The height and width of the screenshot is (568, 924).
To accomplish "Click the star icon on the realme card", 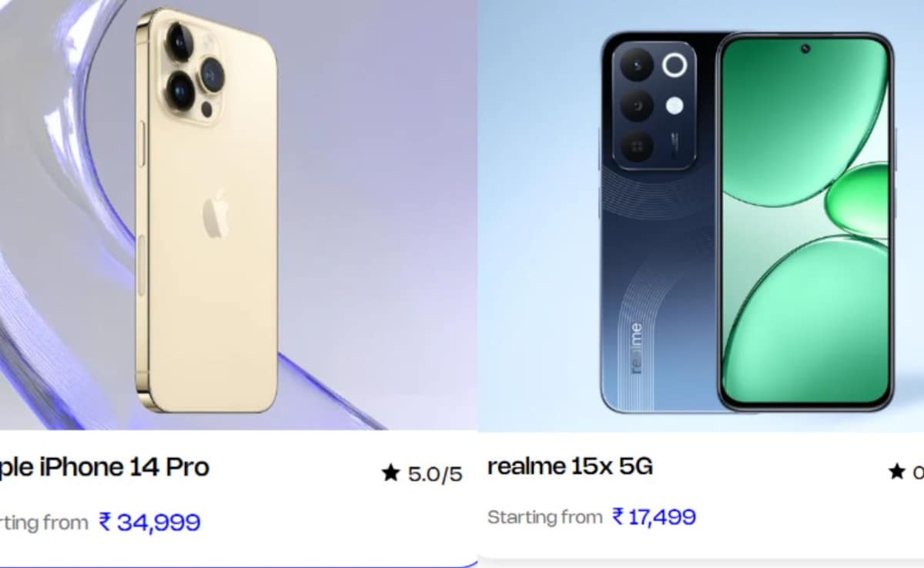I will click(x=897, y=472).
